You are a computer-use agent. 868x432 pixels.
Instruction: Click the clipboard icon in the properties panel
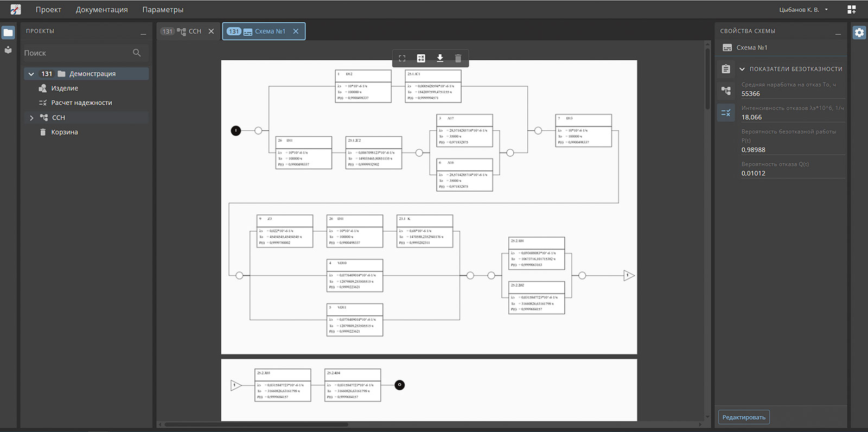pos(726,69)
